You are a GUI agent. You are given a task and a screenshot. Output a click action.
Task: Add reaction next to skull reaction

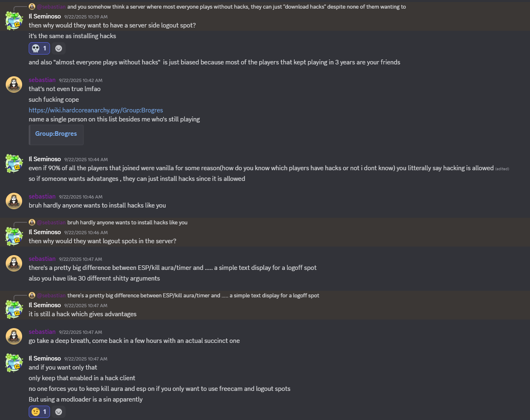pos(59,48)
